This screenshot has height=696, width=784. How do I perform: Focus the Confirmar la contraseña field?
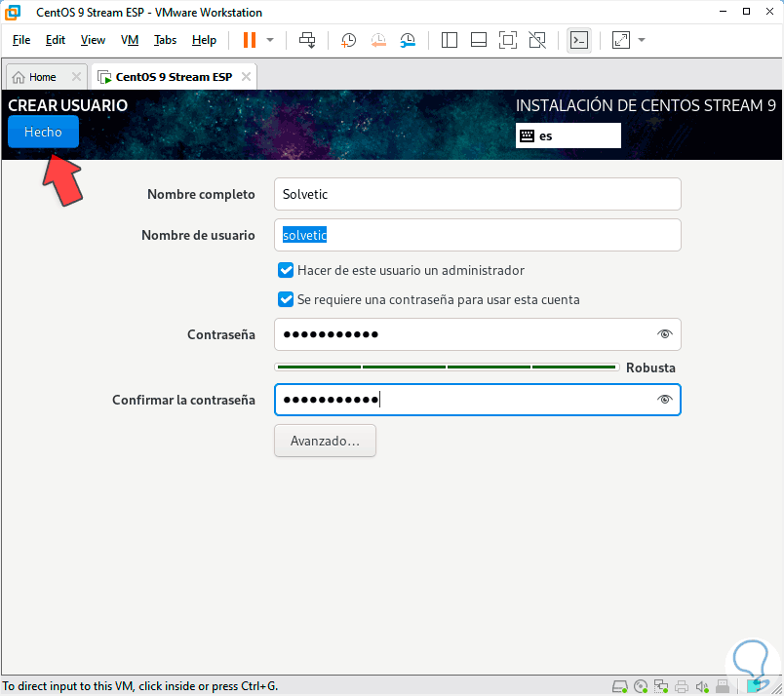tap(478, 400)
